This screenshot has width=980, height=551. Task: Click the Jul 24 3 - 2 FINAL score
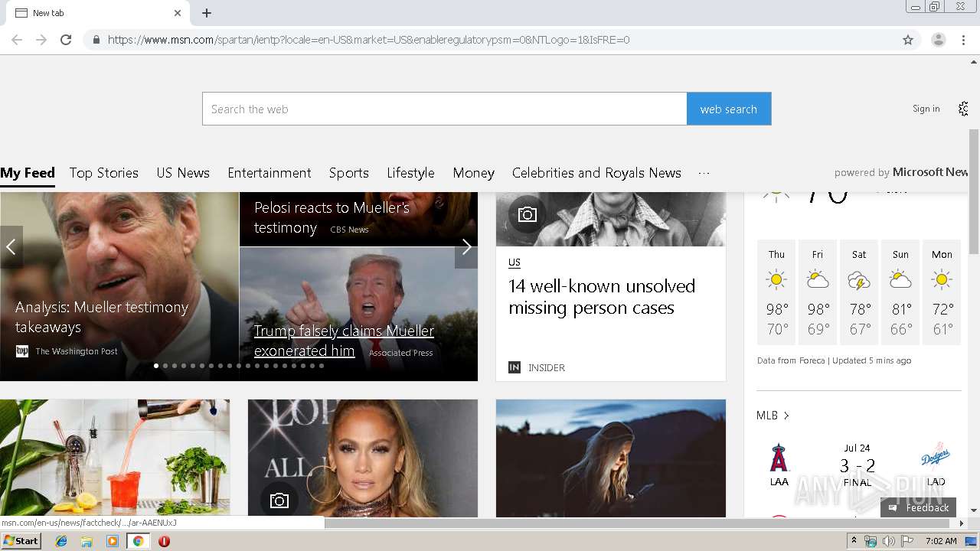click(857, 465)
